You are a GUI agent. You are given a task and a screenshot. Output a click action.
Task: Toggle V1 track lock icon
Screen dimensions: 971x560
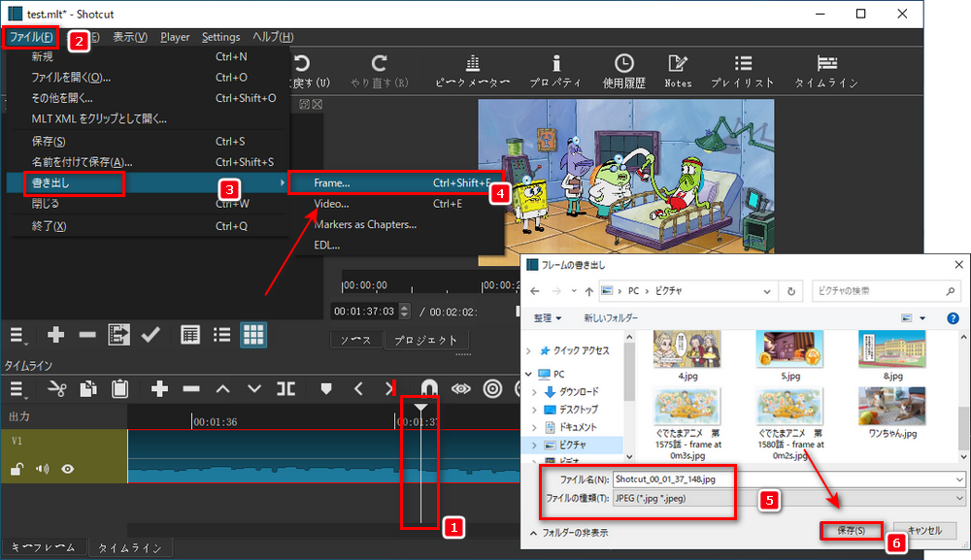pyautogui.click(x=17, y=469)
